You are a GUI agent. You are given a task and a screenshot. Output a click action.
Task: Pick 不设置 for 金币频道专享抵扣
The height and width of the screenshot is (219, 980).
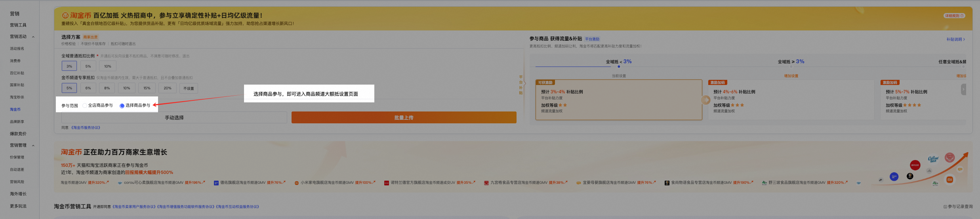tap(189, 88)
